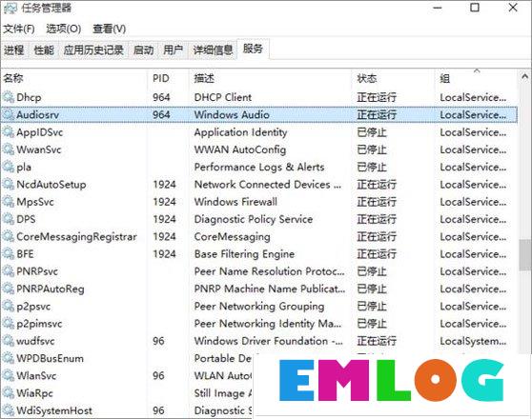This screenshot has height=419, width=532.
Task: Click the gear icon beside Audiosrv
Action: pos(9,114)
